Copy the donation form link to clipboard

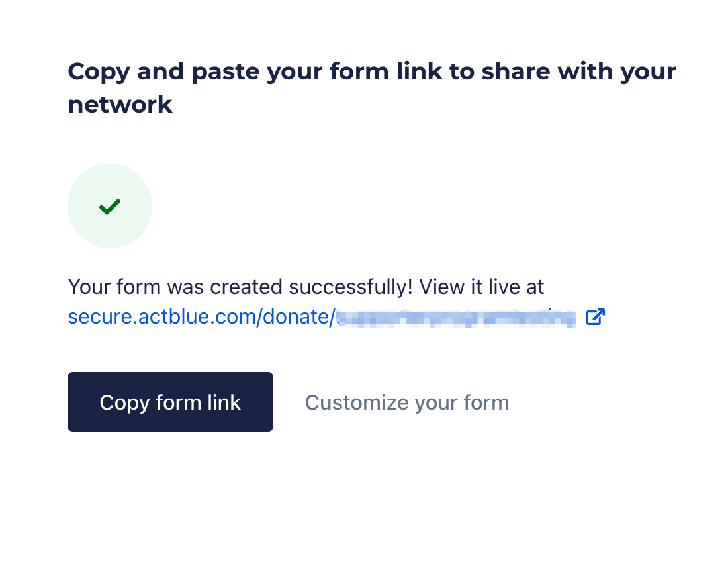(x=170, y=402)
